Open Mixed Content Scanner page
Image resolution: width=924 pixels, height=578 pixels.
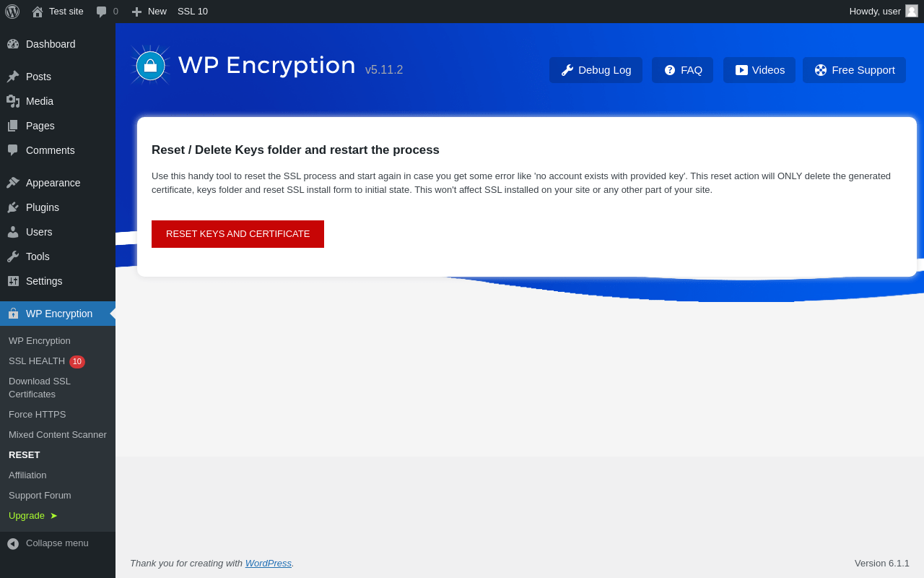(x=58, y=435)
